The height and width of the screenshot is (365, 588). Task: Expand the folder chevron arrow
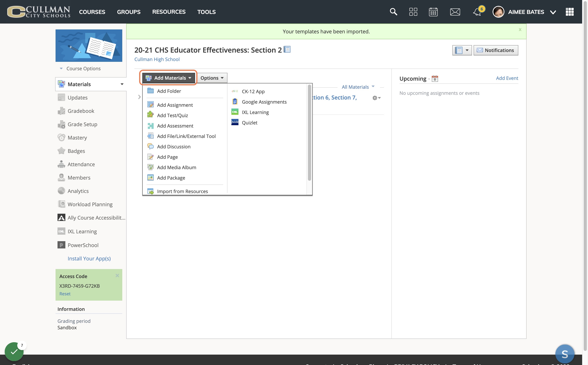point(139,97)
